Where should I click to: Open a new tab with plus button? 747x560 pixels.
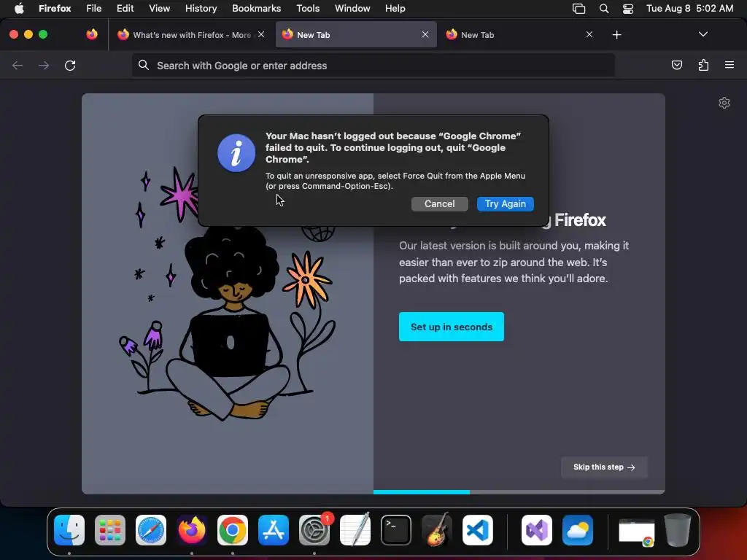coord(616,35)
